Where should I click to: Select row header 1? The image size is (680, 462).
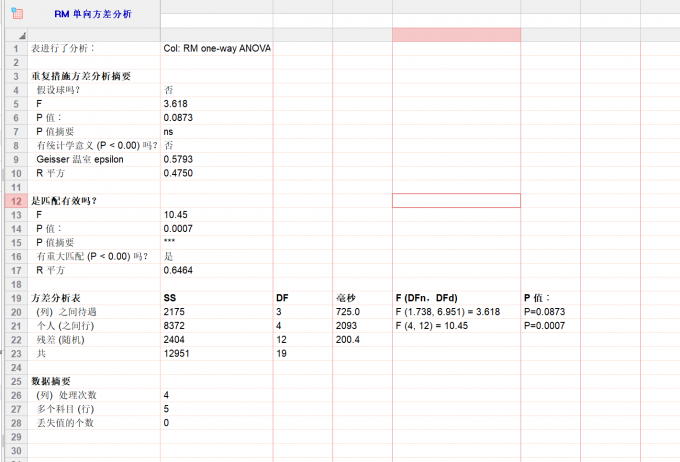16,49
